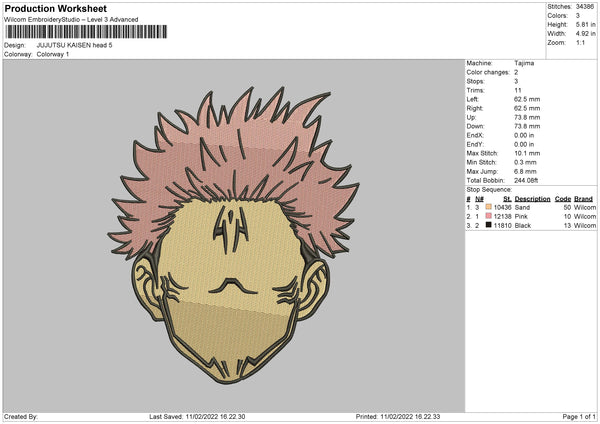The width and height of the screenshot is (600, 424).
Task: Click the 'Color changes:' label
Action: [488, 72]
